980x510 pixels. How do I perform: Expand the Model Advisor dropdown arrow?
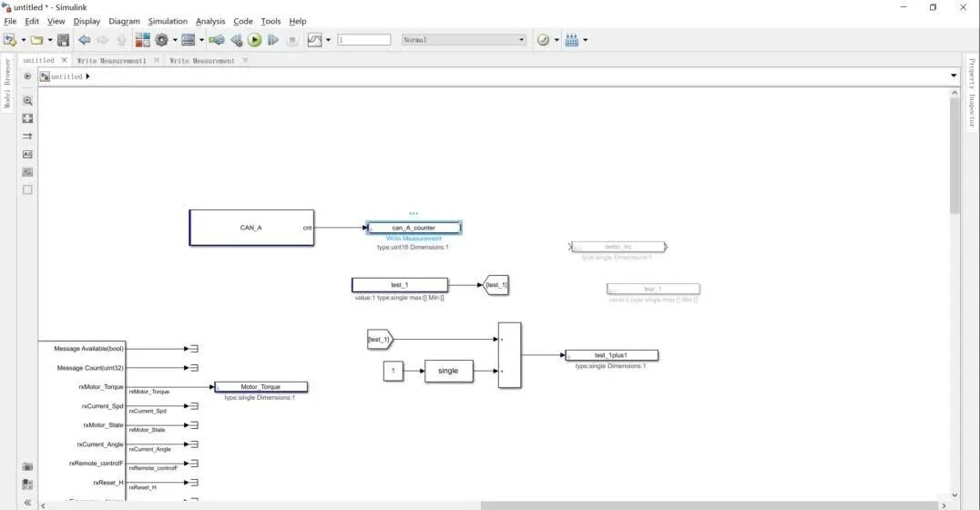click(x=556, y=40)
